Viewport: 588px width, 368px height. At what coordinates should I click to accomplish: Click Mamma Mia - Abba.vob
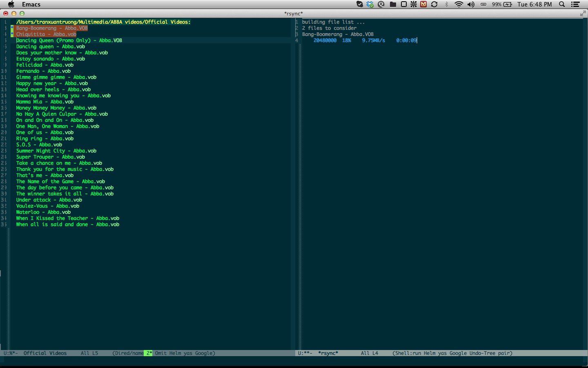[x=45, y=102]
